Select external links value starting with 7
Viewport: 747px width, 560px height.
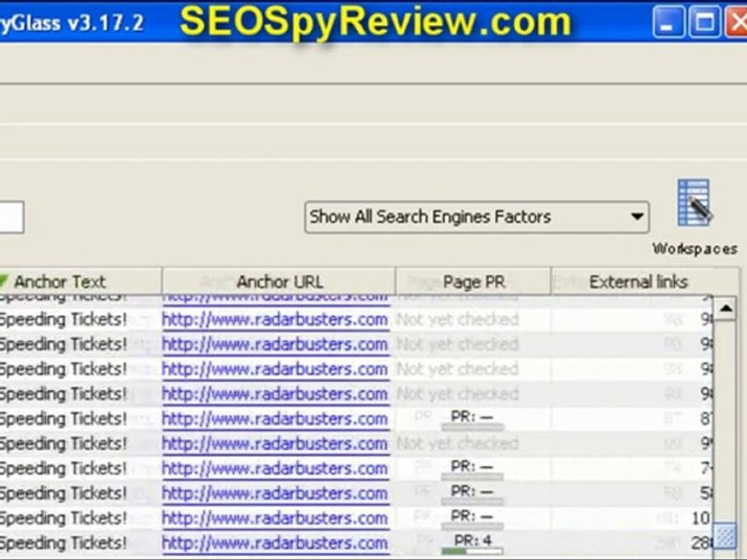(706, 468)
